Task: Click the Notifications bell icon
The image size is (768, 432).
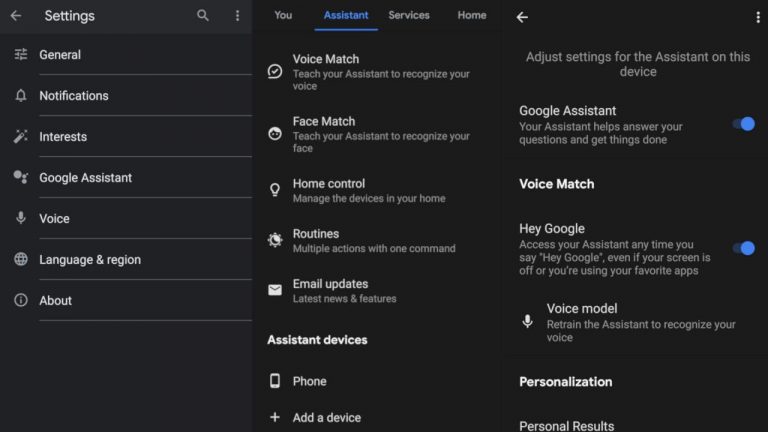Action: coord(21,95)
